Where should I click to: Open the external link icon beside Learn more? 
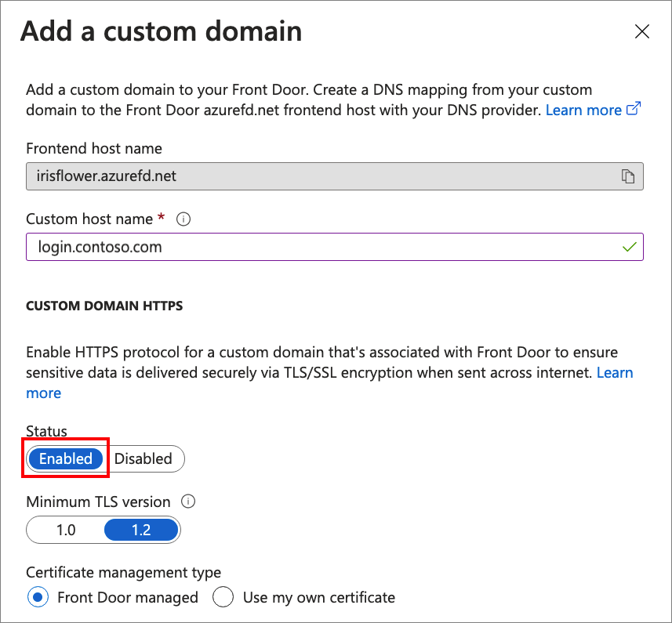point(634,109)
